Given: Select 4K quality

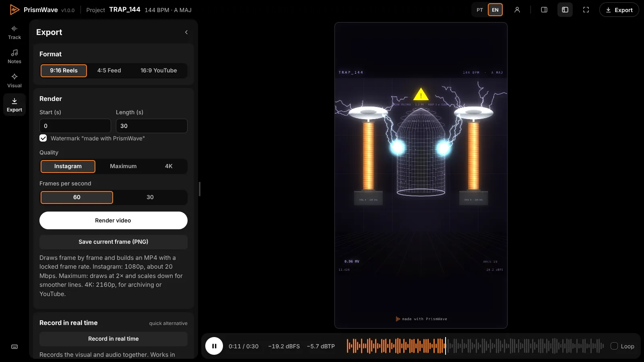Looking at the screenshot, I should pyautogui.click(x=169, y=166).
